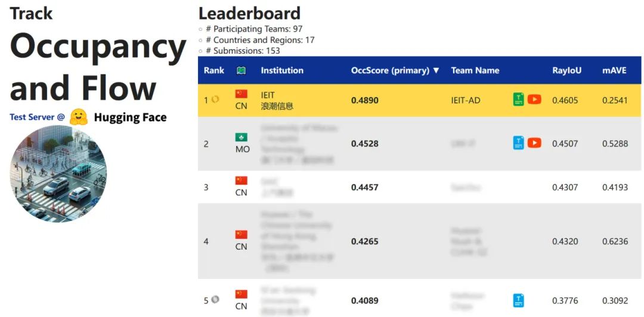644x317 pixels.
Task: Click the IEIT-AD team name
Action: point(466,100)
